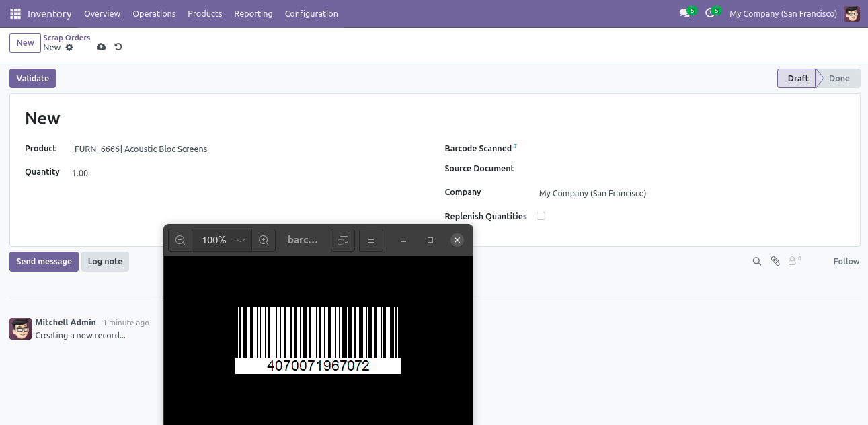Open the record actions gear icon
Screen dimensions: 868x425
tap(69, 48)
